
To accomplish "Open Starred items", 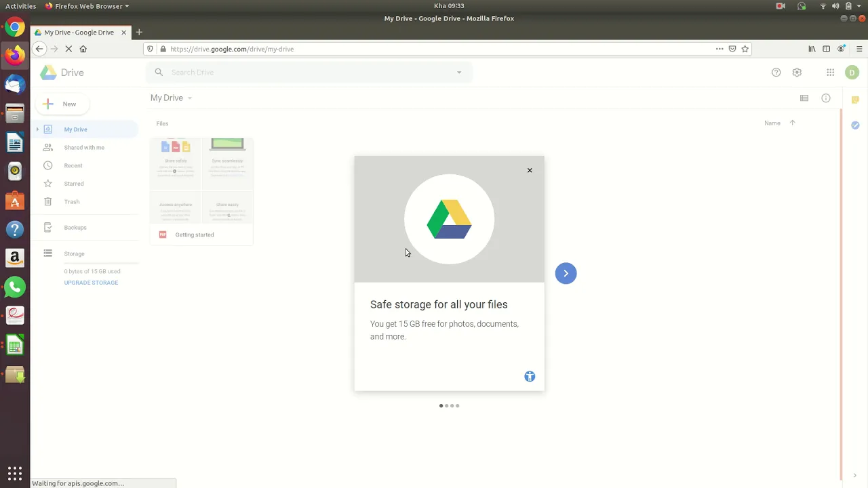I will coord(74,184).
